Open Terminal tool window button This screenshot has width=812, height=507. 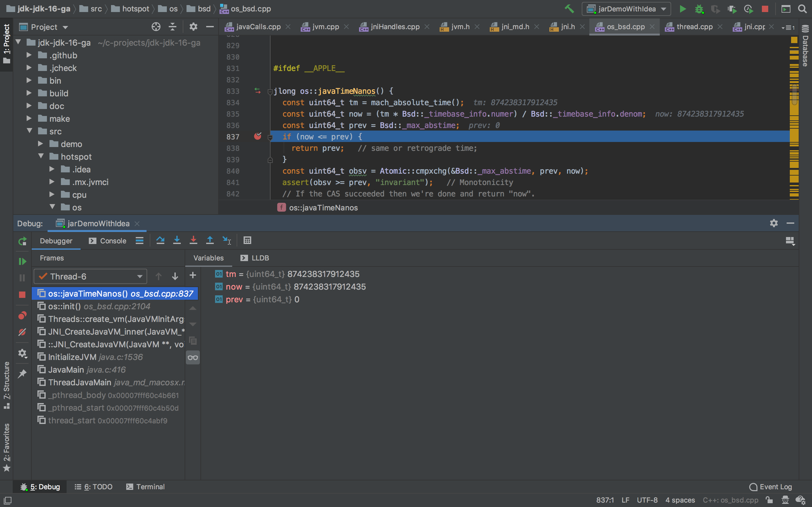coord(145,486)
